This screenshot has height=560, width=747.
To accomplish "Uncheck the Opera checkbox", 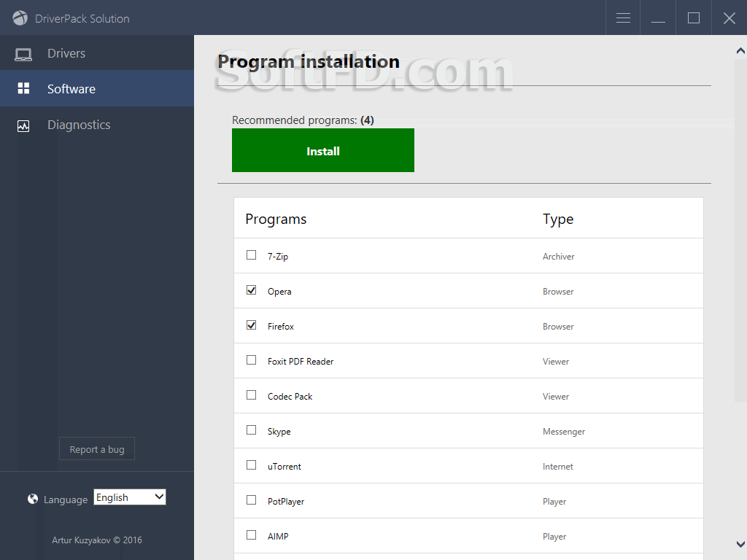I will pos(251,290).
